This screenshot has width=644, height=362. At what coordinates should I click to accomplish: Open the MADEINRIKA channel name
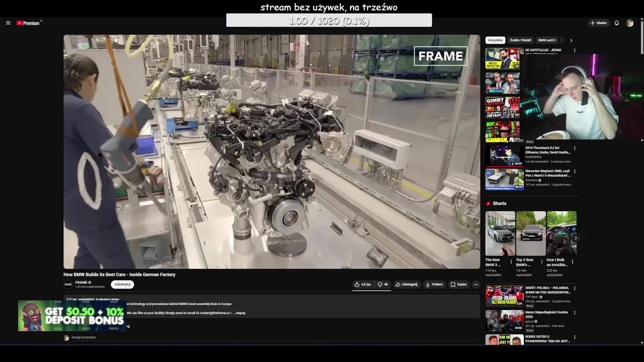tap(533, 157)
